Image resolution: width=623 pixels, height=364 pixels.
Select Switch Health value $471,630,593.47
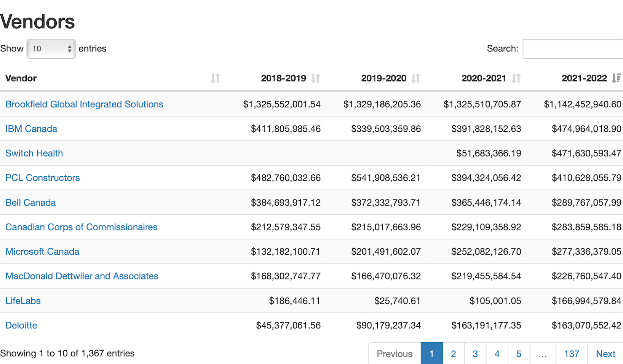586,153
